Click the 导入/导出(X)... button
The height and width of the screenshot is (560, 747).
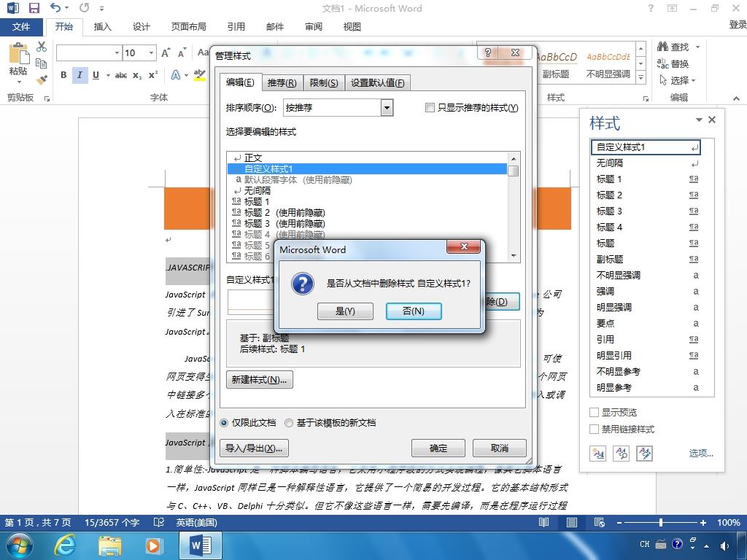(254, 448)
